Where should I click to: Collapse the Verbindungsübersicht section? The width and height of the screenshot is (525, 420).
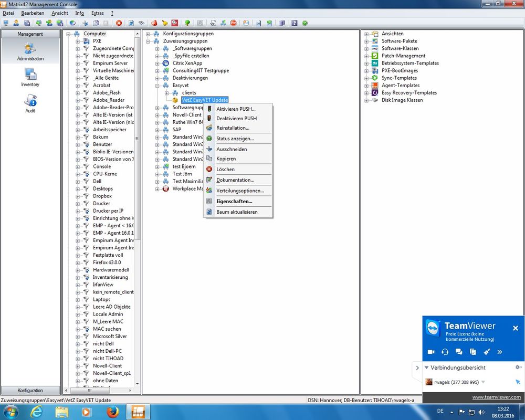coord(427,367)
